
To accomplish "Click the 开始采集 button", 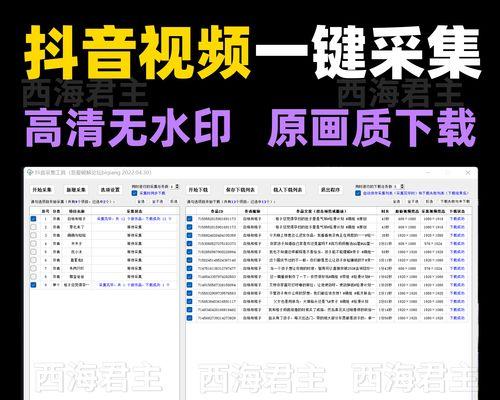I will pyautogui.click(x=42, y=190).
